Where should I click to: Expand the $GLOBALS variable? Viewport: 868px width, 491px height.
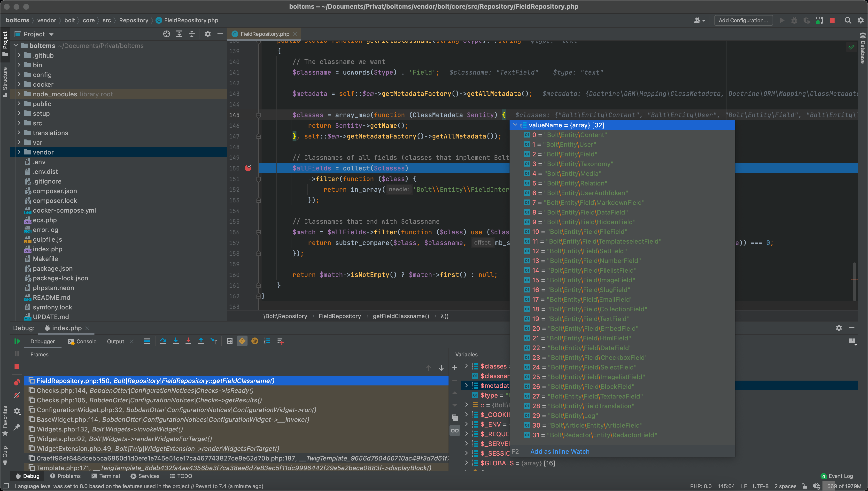466,463
